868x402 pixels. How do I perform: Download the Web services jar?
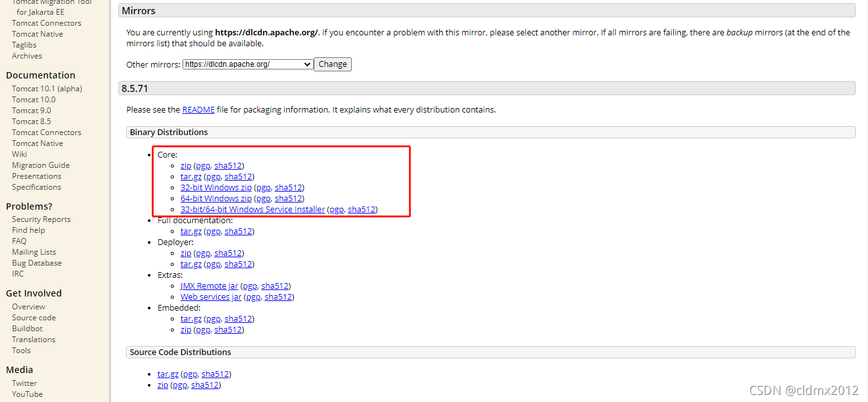[211, 297]
